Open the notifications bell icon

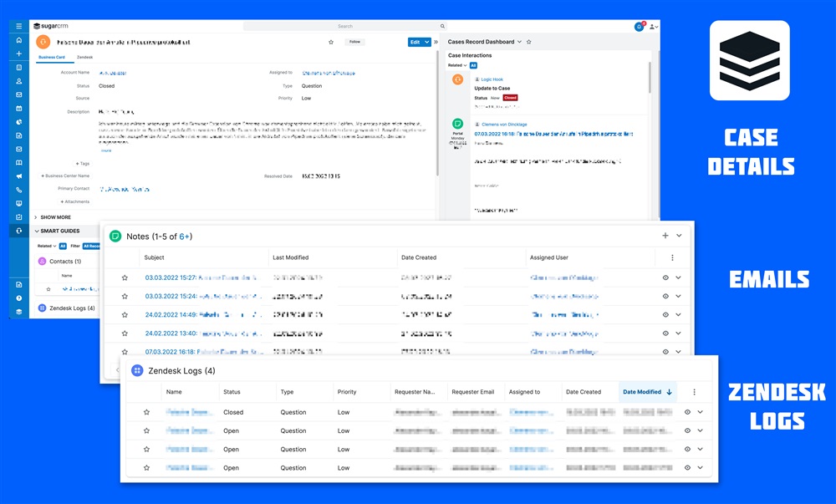click(639, 27)
